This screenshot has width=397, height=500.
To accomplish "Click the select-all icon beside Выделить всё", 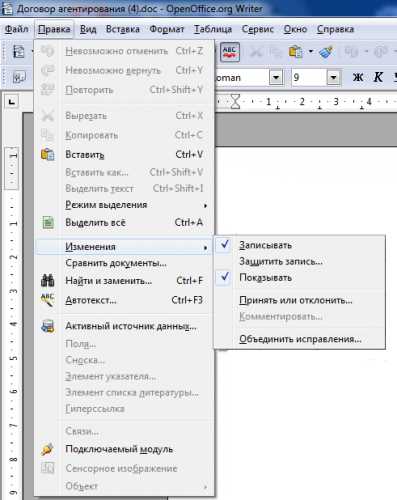I will point(48,222).
